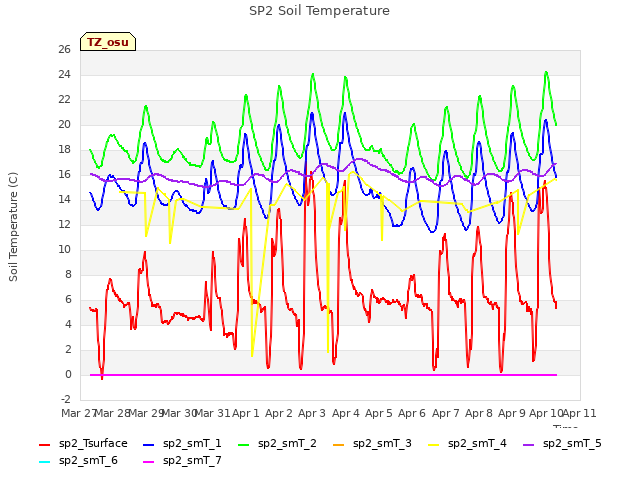Viewport: 640px width, 480px height.
Task: Click the yellow sp2_smT_4 legend swatch
Action: point(433,444)
